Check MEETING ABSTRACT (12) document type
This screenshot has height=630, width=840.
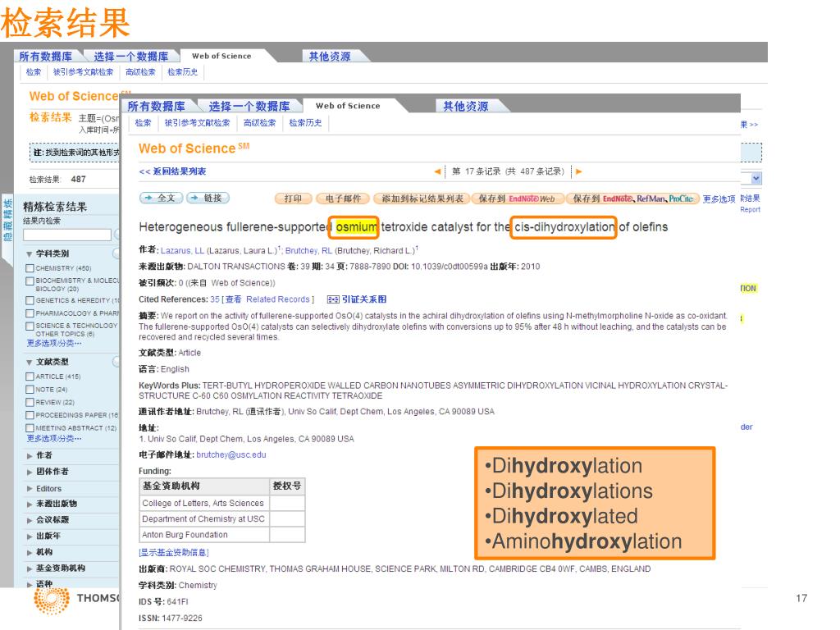point(30,428)
